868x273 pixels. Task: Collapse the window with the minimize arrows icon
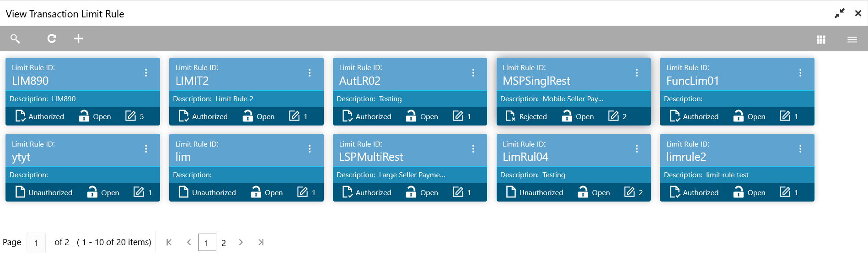point(839,14)
